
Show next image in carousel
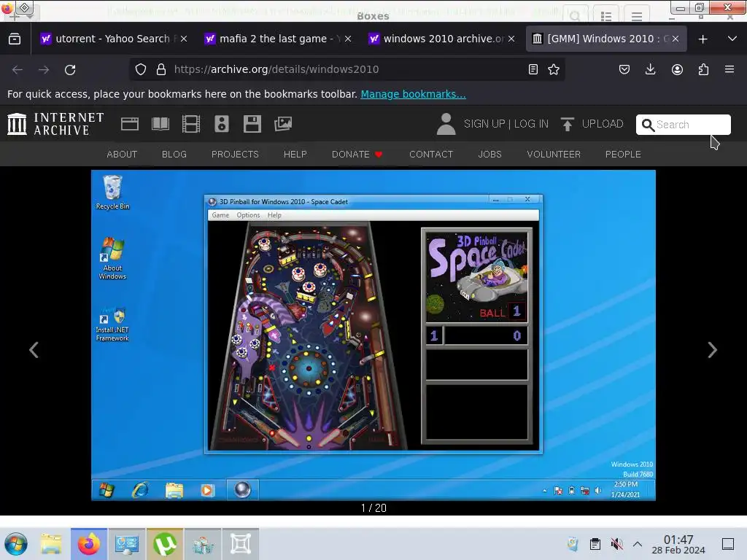(712, 350)
